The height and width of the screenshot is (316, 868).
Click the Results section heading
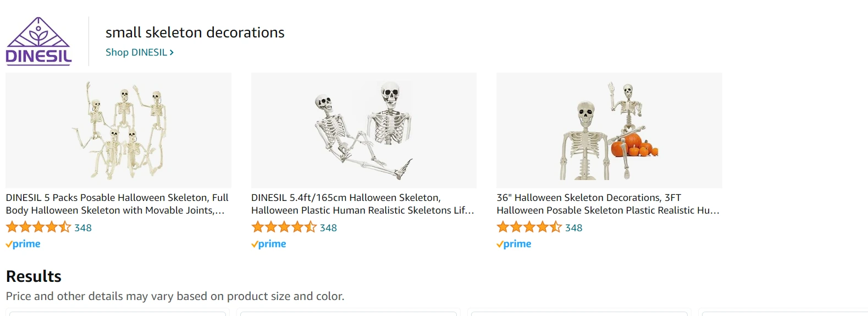(34, 276)
